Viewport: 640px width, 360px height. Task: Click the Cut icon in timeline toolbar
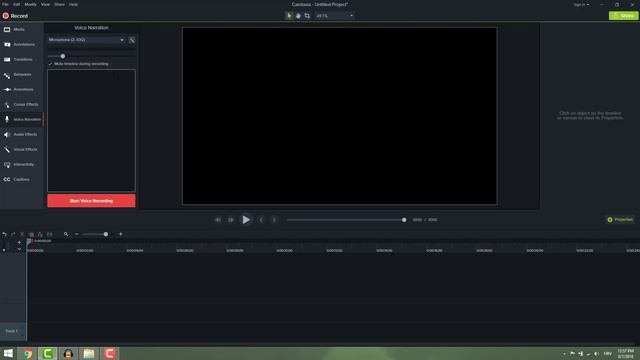tap(22, 234)
